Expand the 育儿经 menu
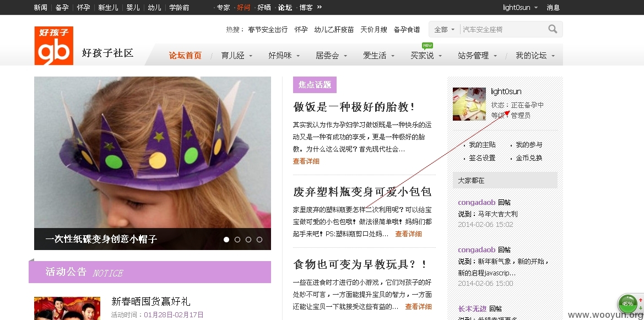Image resolution: width=644 pixels, height=320 pixels. [x=236, y=56]
